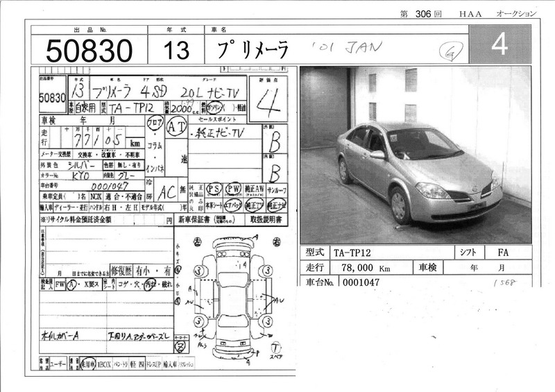Click the large lot number 50830

pos(89,51)
